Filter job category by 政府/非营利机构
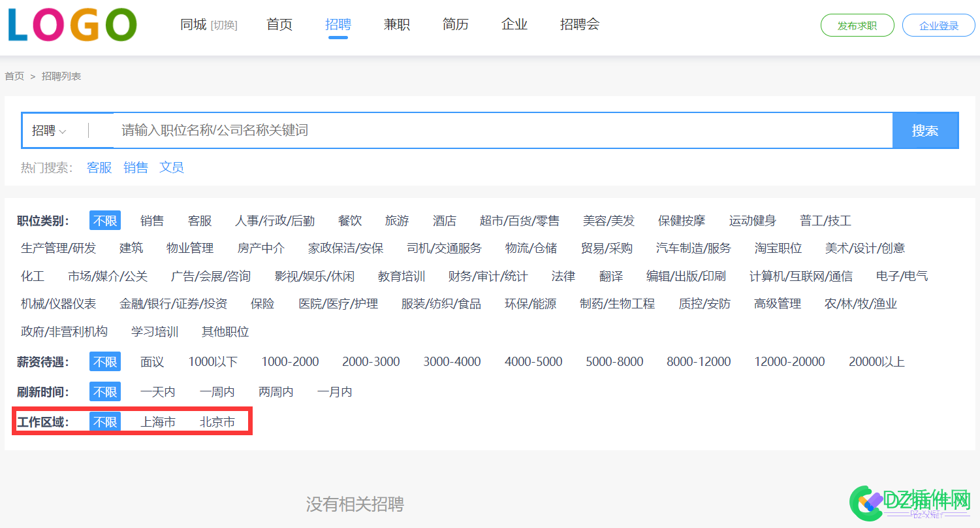The image size is (980, 528). (x=65, y=332)
